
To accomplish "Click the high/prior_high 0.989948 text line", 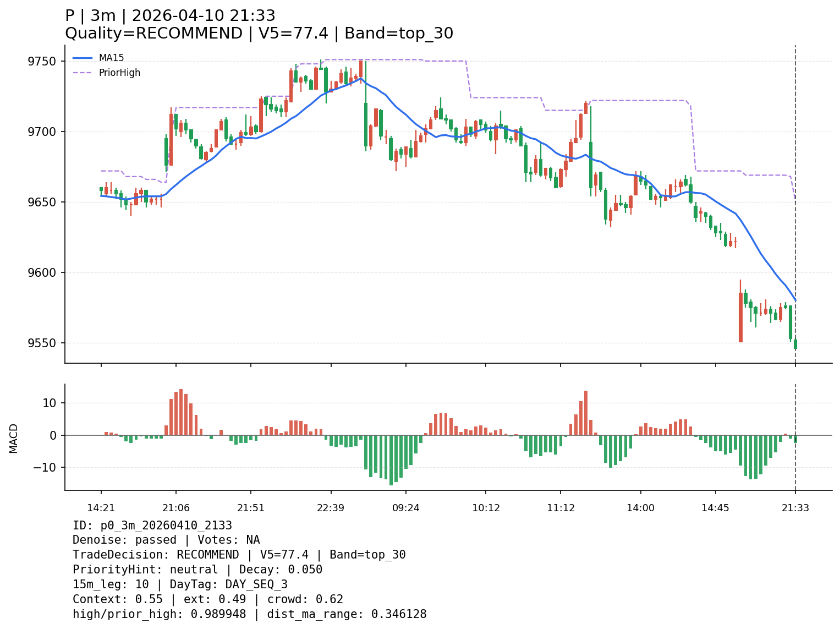I will coord(249,614).
